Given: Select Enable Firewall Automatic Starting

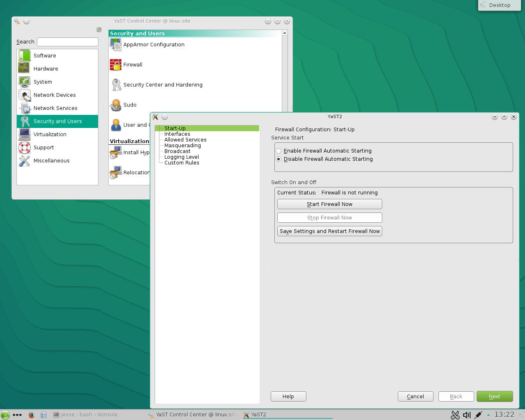Looking at the screenshot, I should click(x=324, y=151).
